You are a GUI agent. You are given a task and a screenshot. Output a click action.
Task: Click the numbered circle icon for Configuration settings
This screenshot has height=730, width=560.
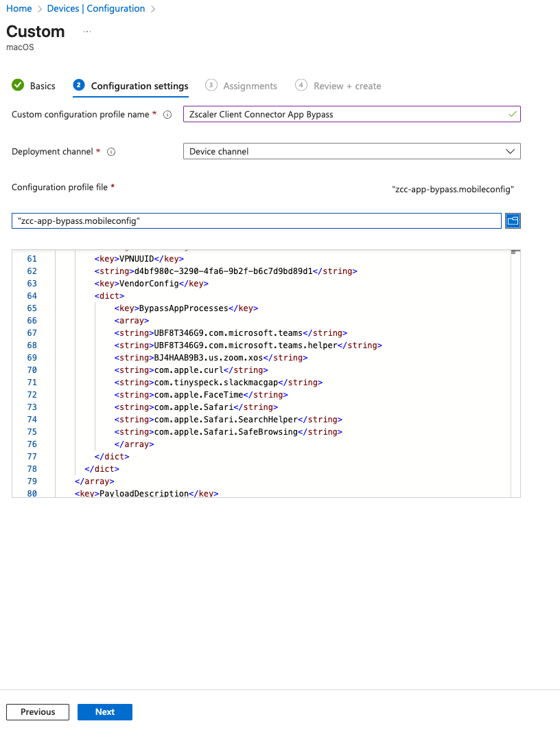(79, 85)
